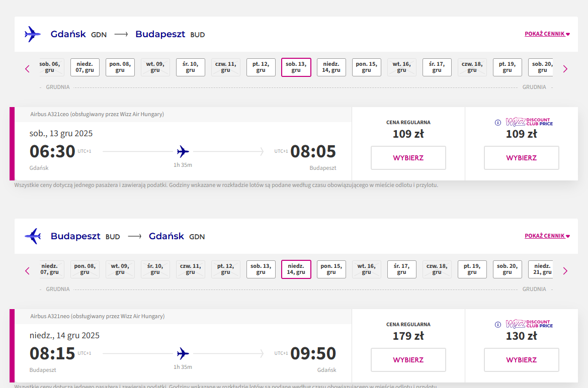588x388 pixels.
Task: Click the return flight airplane icon near Budapeszt
Action: click(x=33, y=236)
